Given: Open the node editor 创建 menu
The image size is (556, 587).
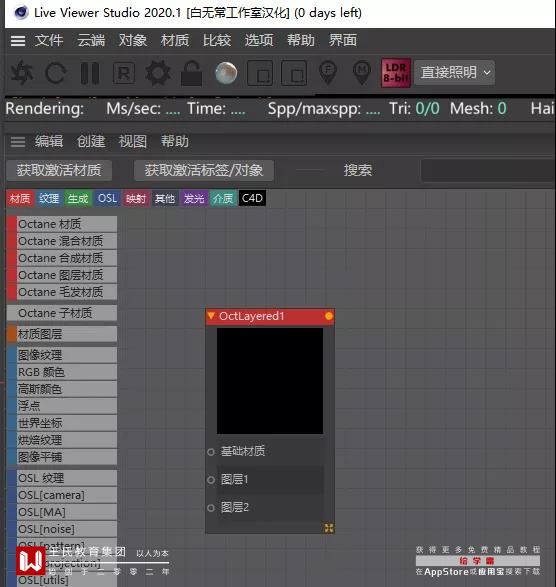Looking at the screenshot, I should [x=91, y=142].
